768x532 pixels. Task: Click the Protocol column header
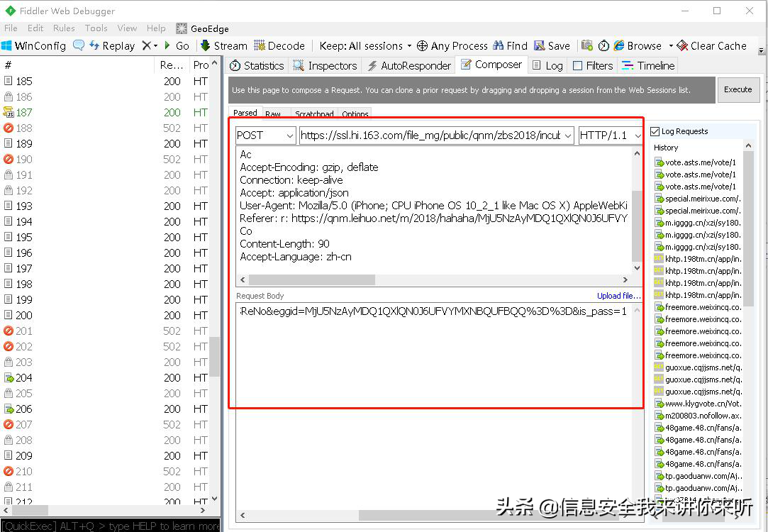[201, 65]
